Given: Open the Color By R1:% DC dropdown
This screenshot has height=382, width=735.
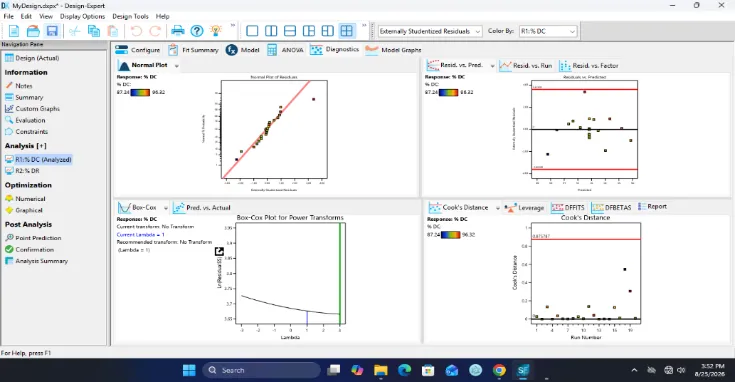Looking at the screenshot, I should pos(548,31).
